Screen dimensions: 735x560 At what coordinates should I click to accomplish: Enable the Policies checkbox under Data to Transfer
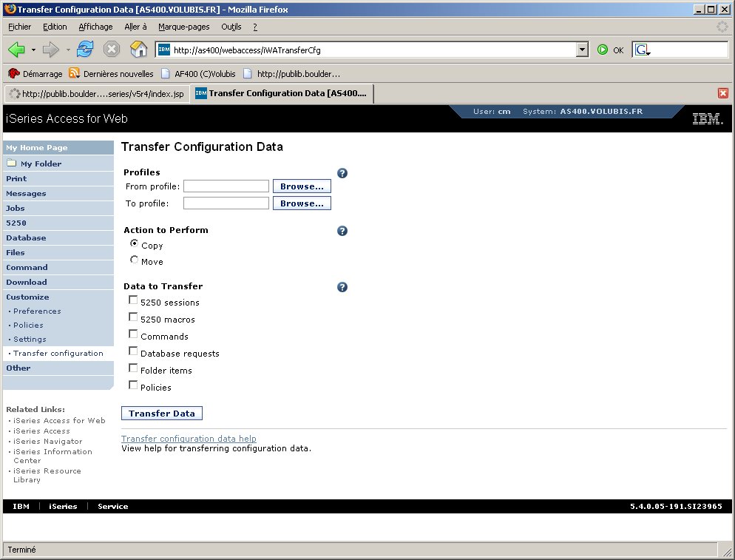pyautogui.click(x=133, y=385)
